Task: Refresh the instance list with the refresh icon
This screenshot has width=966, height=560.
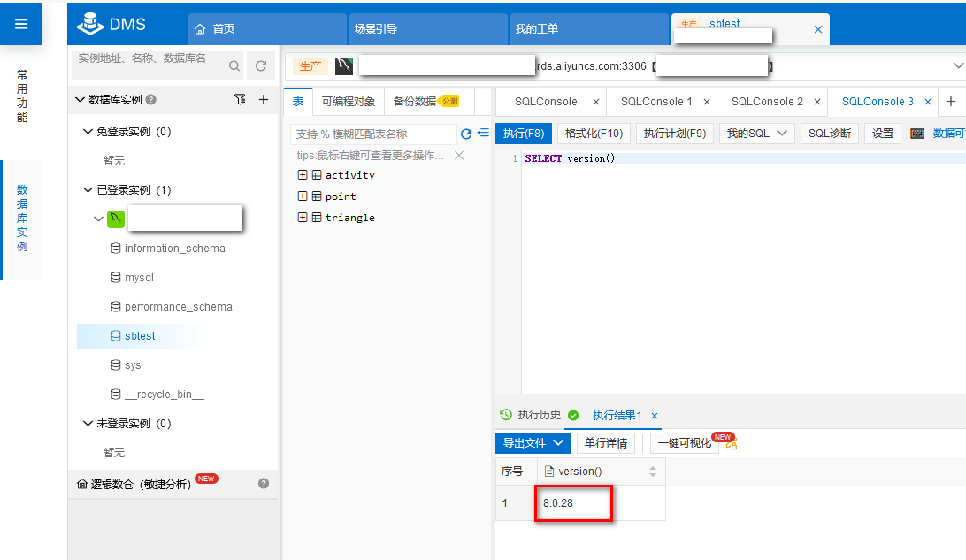Action: pos(260,65)
